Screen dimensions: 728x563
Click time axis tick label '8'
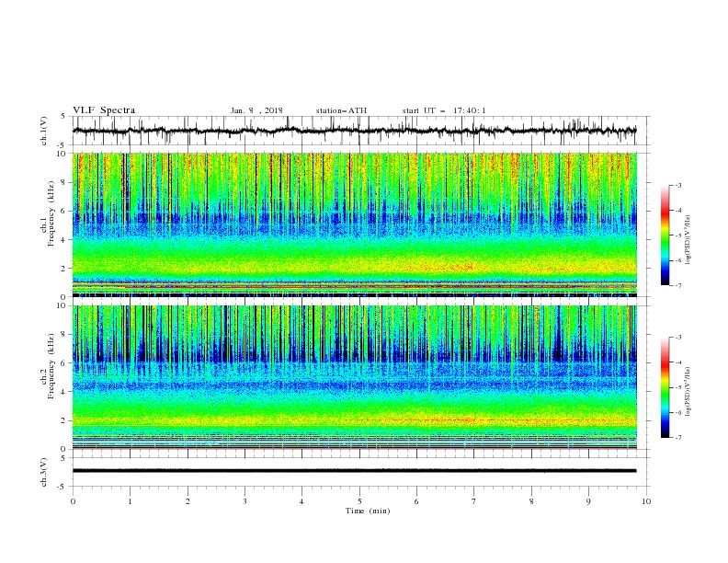pyautogui.click(x=531, y=501)
